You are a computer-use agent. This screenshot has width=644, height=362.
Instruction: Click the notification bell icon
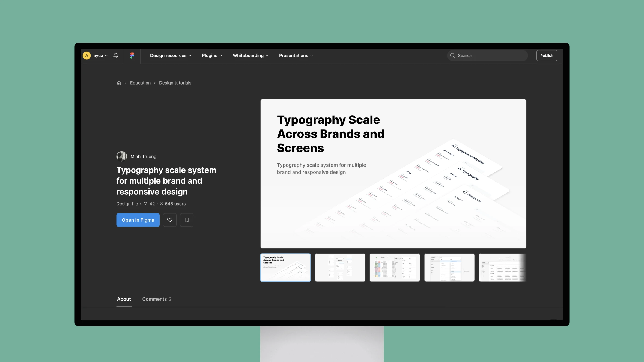point(116,55)
